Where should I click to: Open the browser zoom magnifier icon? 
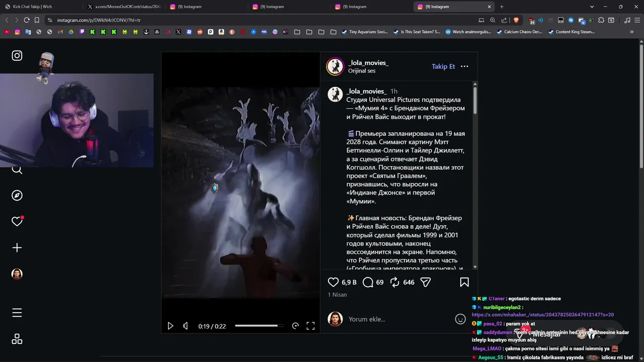pos(493,20)
